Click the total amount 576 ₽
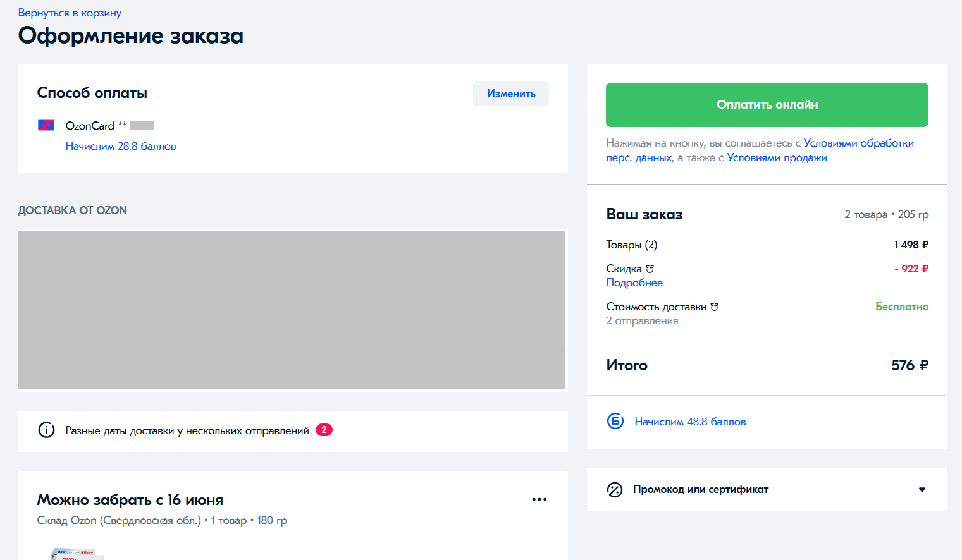The height and width of the screenshot is (560, 962). 910,365
